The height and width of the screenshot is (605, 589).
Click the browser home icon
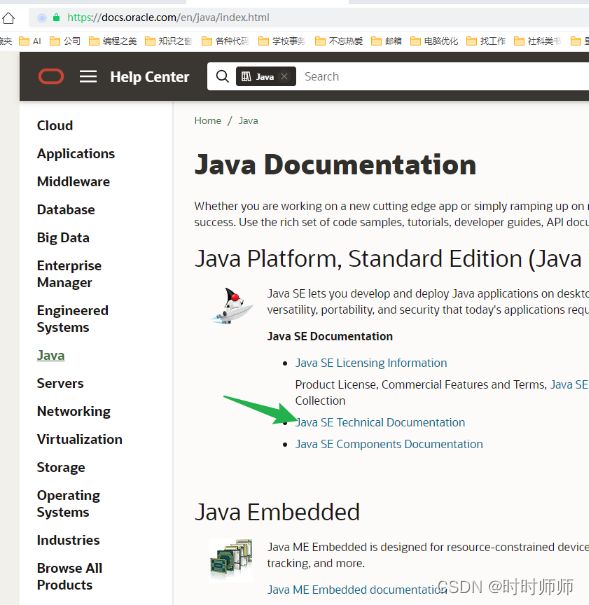pyautogui.click(x=8, y=18)
